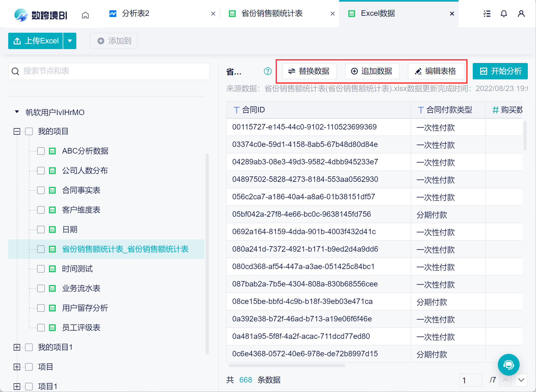Screen dimensions: 536x392
Task: Open the task list icon
Action: pos(487,14)
